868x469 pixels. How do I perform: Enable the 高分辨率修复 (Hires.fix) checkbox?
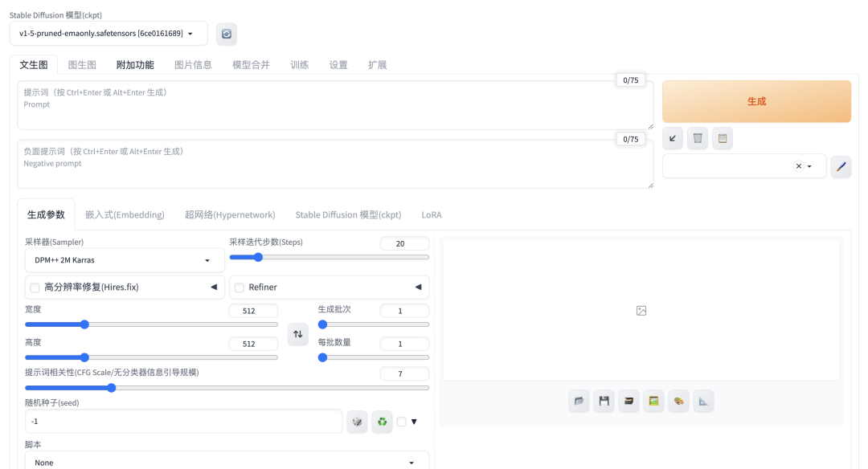click(x=35, y=288)
